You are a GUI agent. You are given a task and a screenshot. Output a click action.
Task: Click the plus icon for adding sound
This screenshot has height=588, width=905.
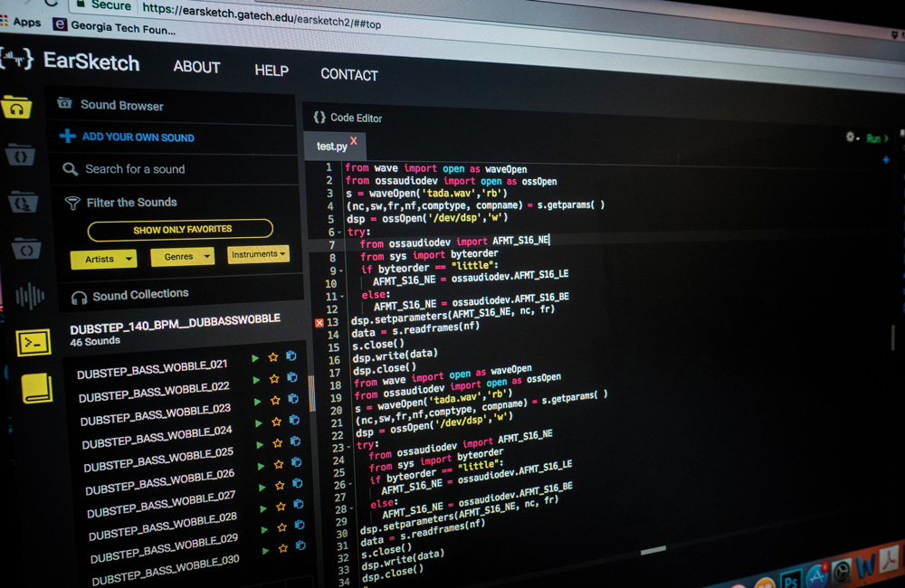pyautogui.click(x=68, y=137)
